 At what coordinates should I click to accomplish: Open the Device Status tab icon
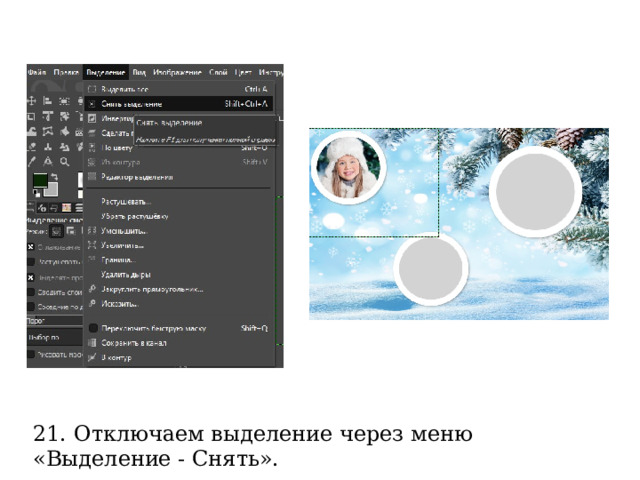pyautogui.click(x=42, y=208)
